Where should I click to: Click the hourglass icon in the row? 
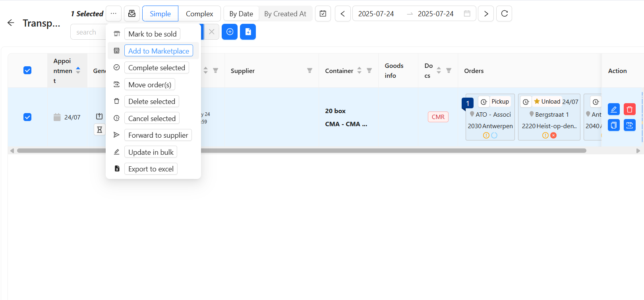pos(100,129)
